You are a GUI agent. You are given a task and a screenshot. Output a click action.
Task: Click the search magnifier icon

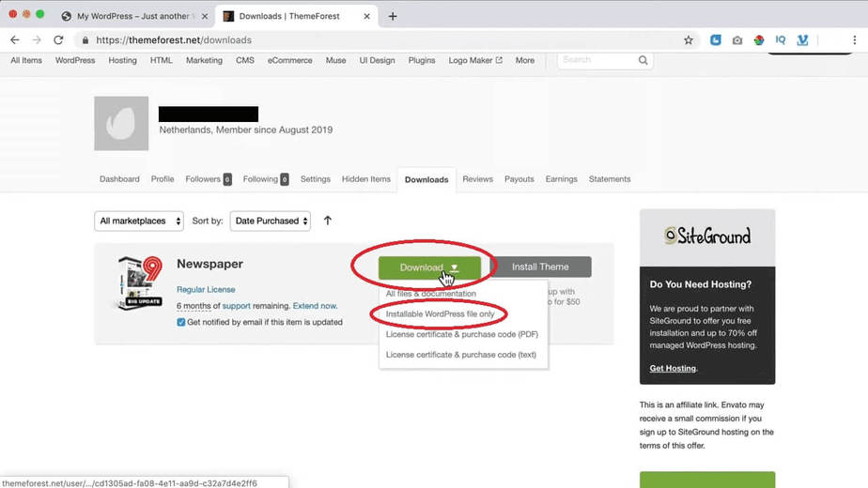click(x=643, y=60)
